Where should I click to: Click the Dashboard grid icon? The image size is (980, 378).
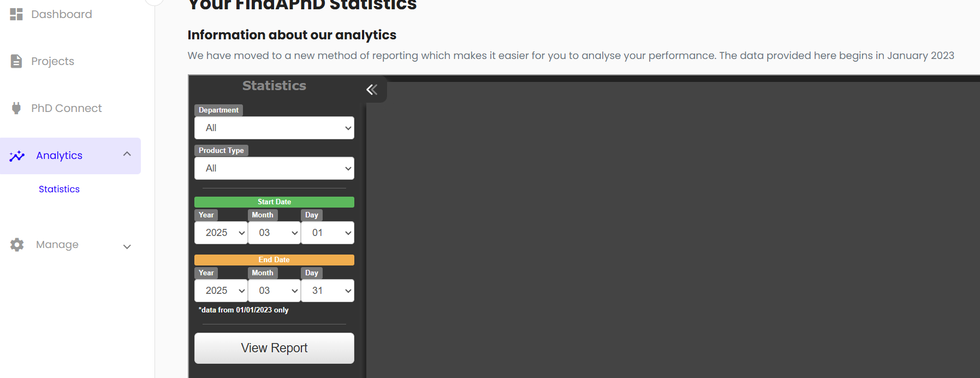click(16, 14)
